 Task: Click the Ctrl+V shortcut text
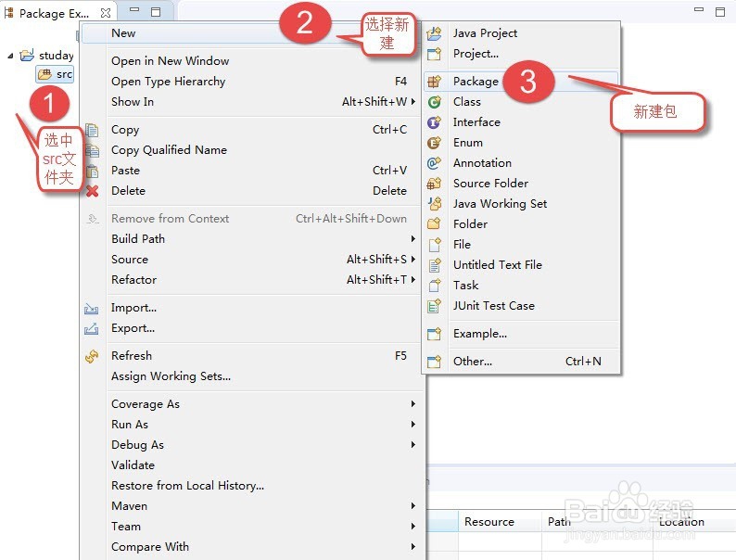coord(389,171)
